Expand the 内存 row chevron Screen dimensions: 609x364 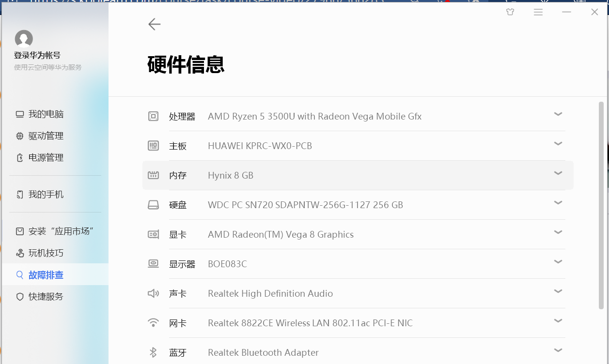(558, 173)
